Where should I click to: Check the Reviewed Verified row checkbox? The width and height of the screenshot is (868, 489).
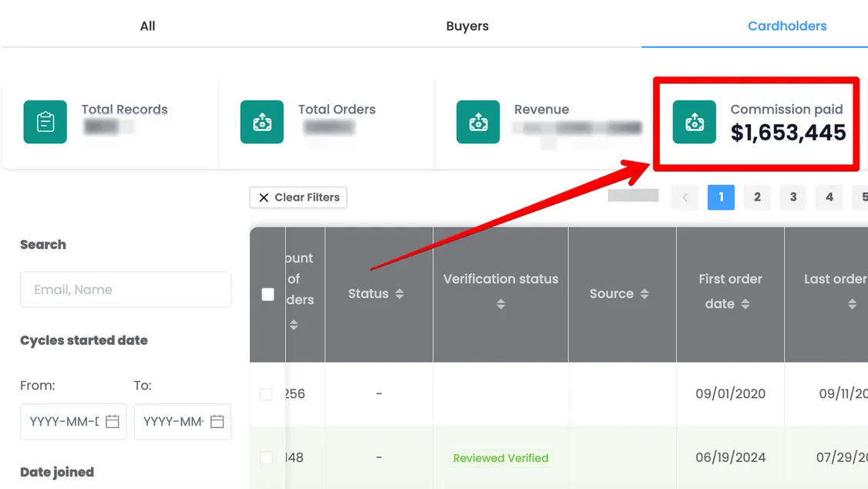[266, 458]
